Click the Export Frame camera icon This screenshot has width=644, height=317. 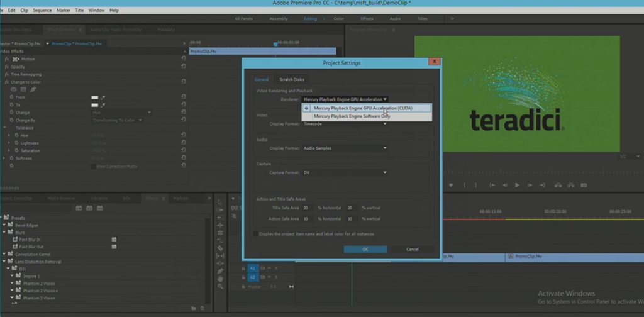(584, 185)
